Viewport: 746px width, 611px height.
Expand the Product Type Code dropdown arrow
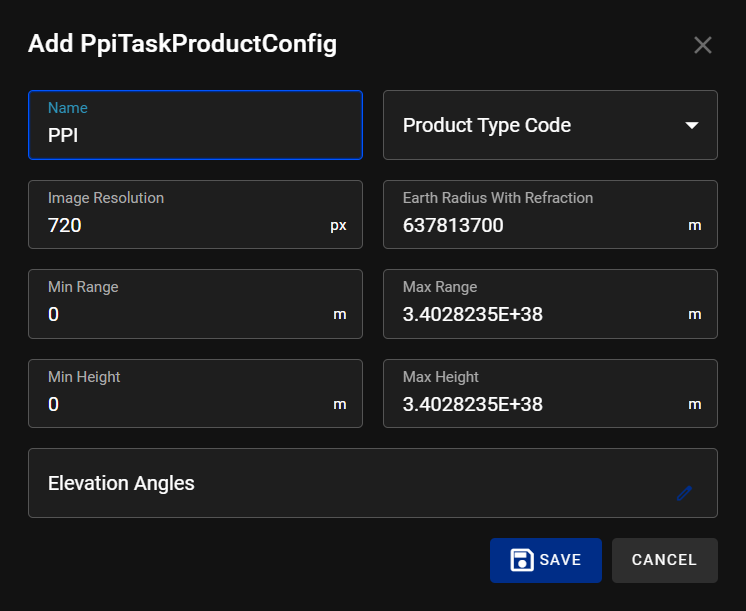click(x=691, y=125)
